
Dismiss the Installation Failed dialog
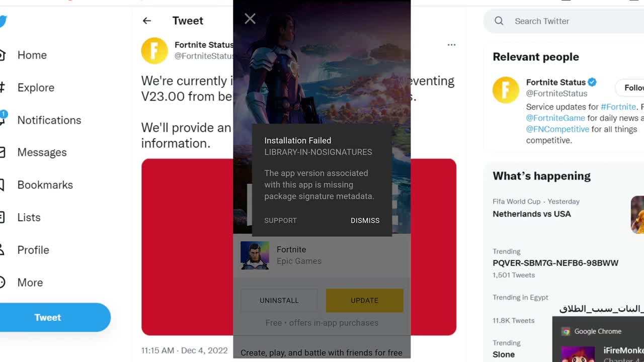pos(365,220)
